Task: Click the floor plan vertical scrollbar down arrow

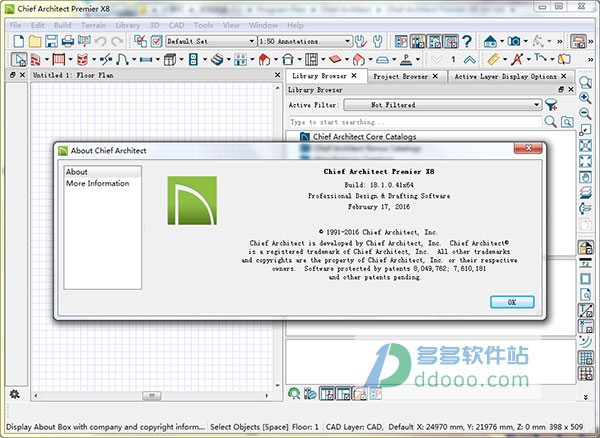Action: click(x=278, y=385)
